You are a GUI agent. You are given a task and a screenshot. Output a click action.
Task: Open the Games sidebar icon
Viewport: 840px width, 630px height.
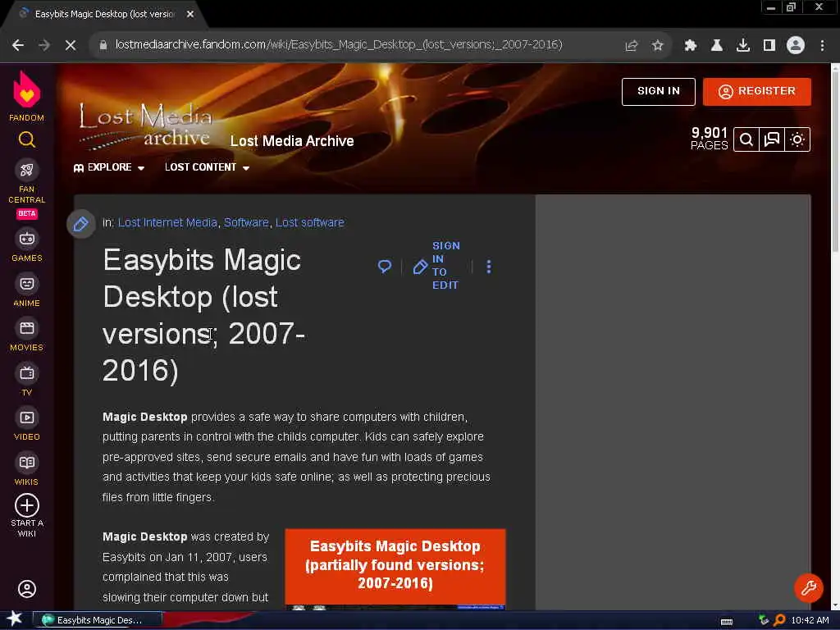click(x=27, y=239)
